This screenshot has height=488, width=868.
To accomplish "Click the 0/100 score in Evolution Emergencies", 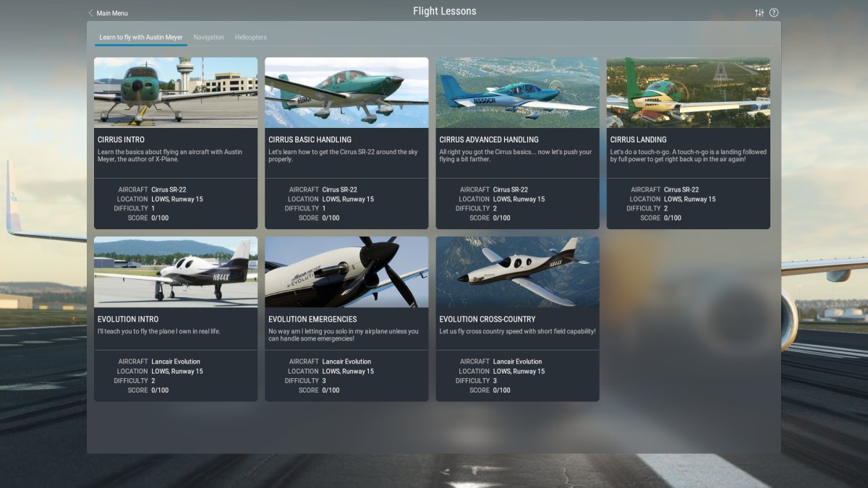I will [331, 390].
